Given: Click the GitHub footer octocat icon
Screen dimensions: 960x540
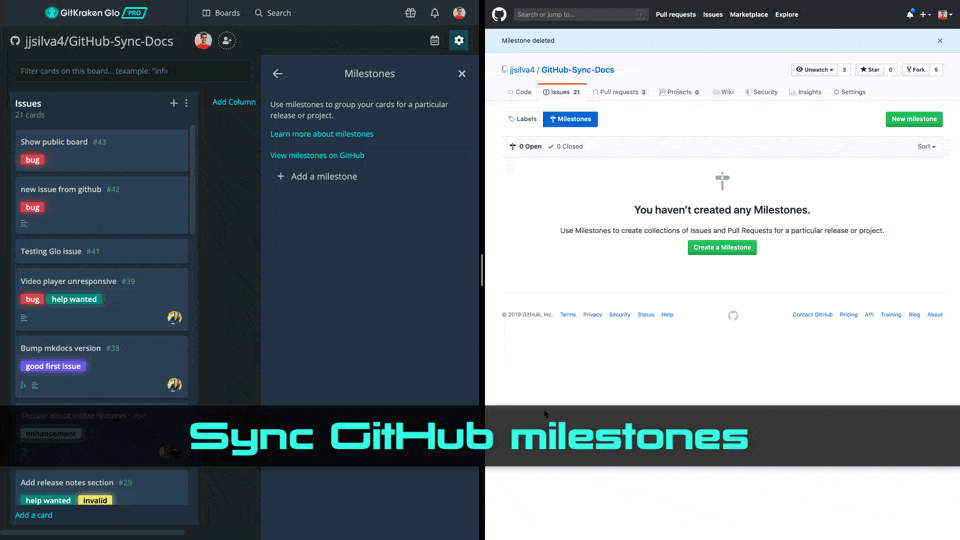Looking at the screenshot, I should 733,315.
